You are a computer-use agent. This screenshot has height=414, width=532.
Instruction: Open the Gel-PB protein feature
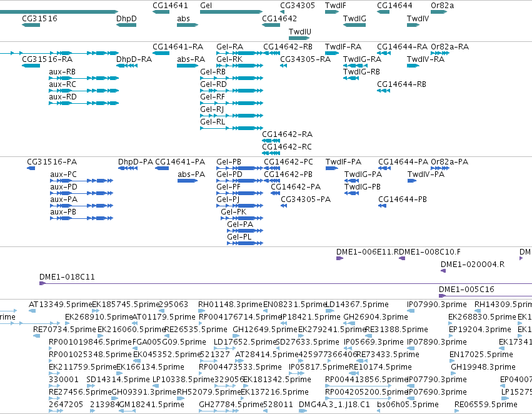[x=239, y=168]
